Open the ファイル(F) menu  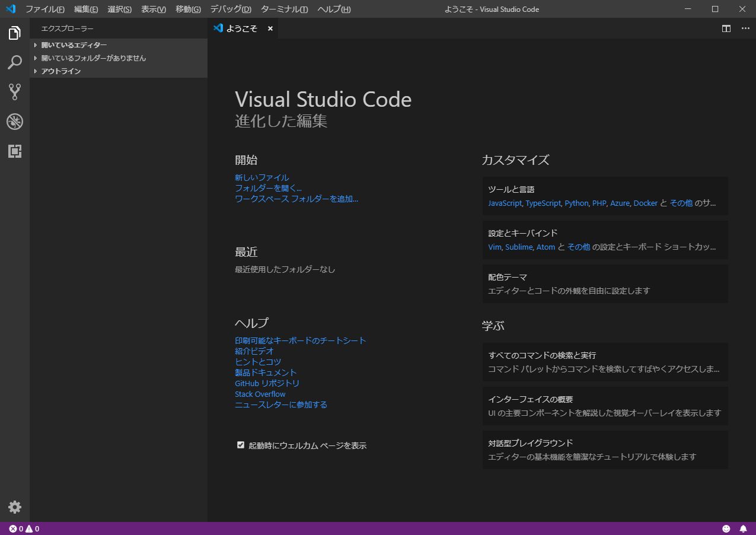[x=45, y=9]
